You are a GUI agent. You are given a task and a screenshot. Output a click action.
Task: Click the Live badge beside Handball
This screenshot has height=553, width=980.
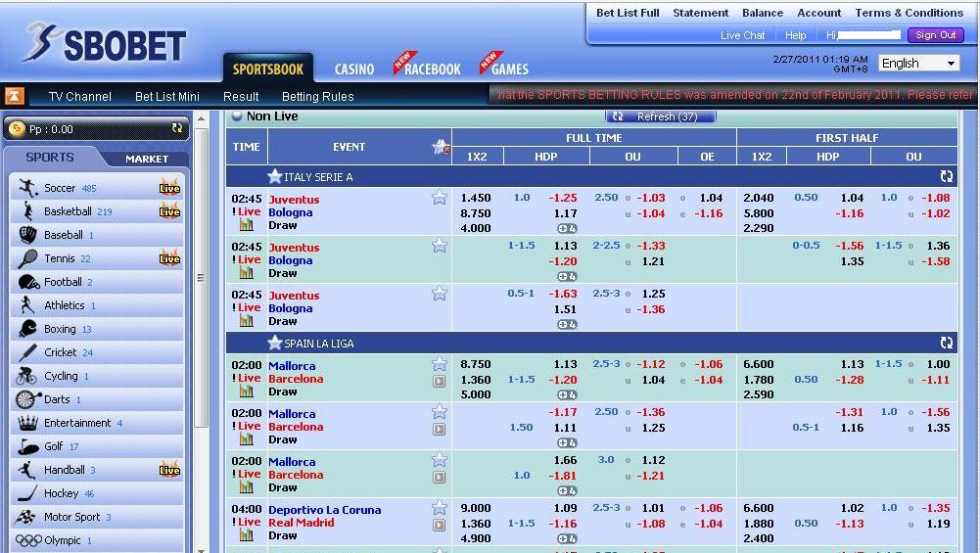169,470
